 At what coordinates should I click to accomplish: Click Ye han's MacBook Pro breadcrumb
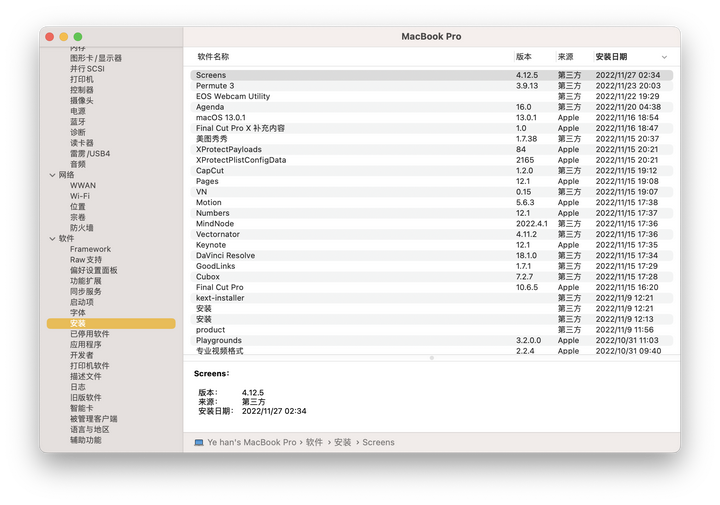(x=252, y=443)
